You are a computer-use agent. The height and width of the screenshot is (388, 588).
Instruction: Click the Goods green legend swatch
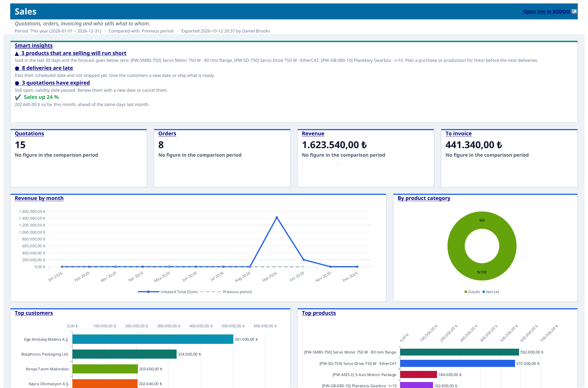point(466,292)
